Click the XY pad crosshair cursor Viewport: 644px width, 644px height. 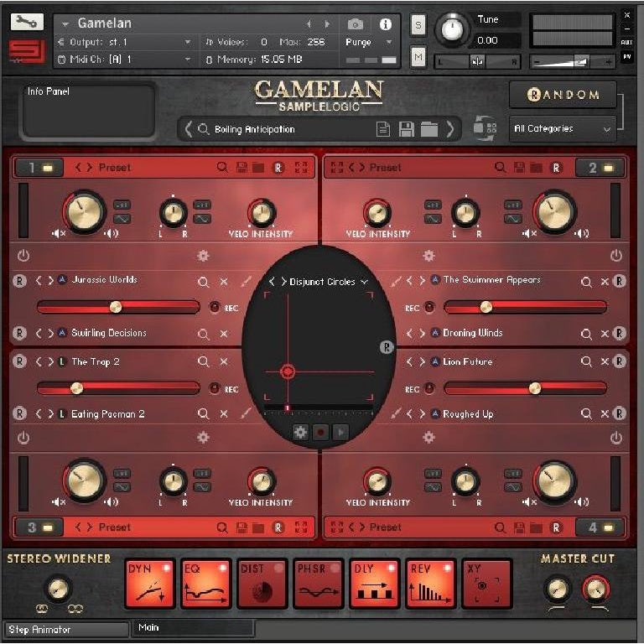coord(288,371)
